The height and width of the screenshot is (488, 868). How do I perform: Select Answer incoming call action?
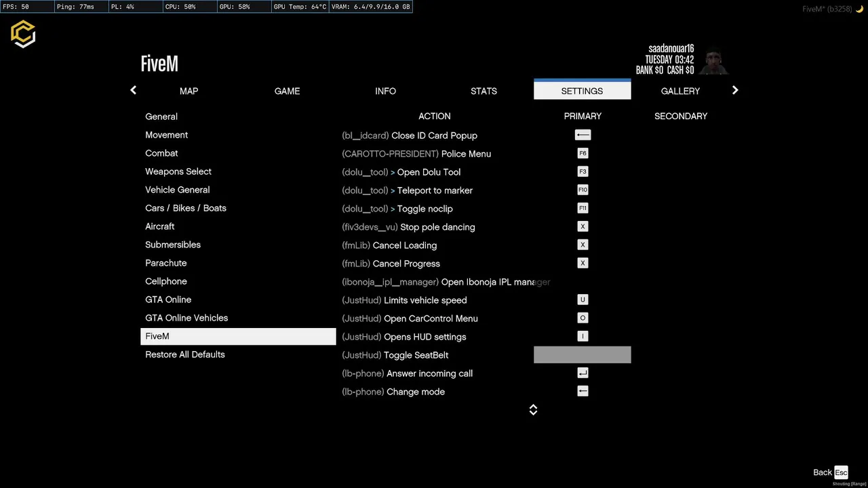(408, 373)
